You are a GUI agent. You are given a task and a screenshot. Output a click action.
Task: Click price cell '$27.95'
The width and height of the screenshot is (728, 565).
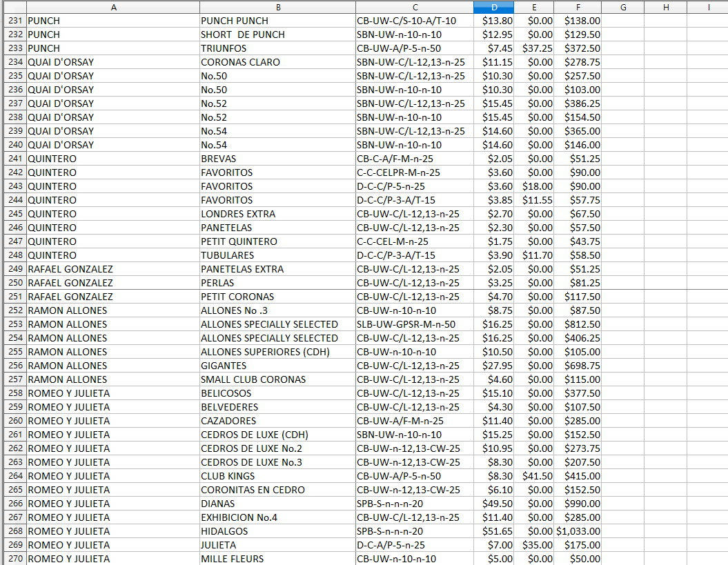(493, 366)
